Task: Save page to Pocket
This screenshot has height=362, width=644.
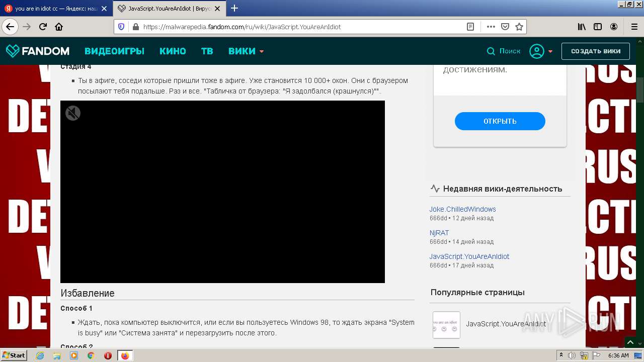Action: pos(505,27)
